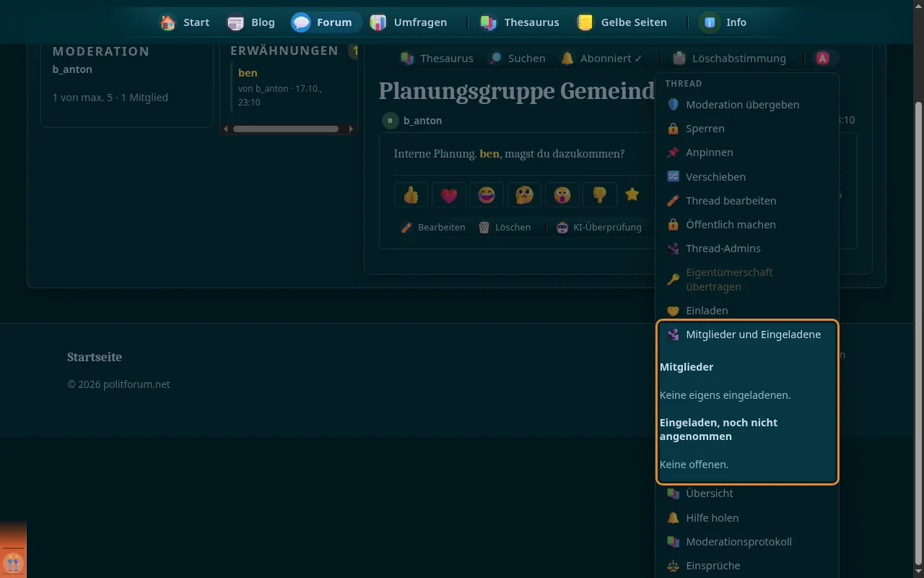Click the gold star favorite icon

(632, 194)
